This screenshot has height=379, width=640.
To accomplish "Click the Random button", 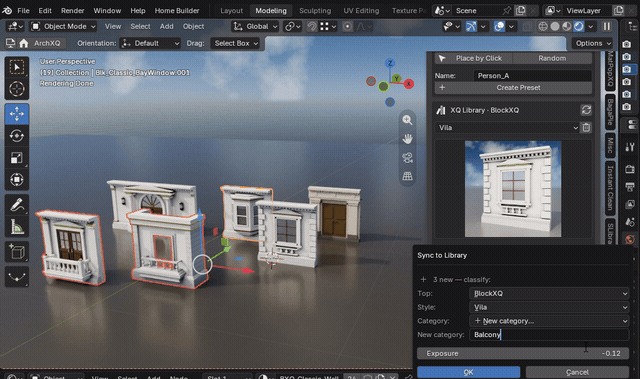I will (x=552, y=58).
